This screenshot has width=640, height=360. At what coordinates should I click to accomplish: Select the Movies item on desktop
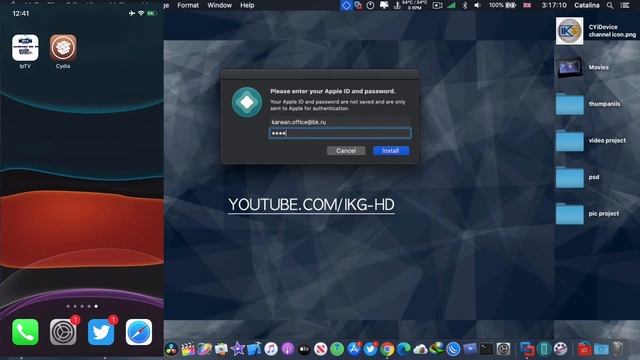[x=569, y=67]
